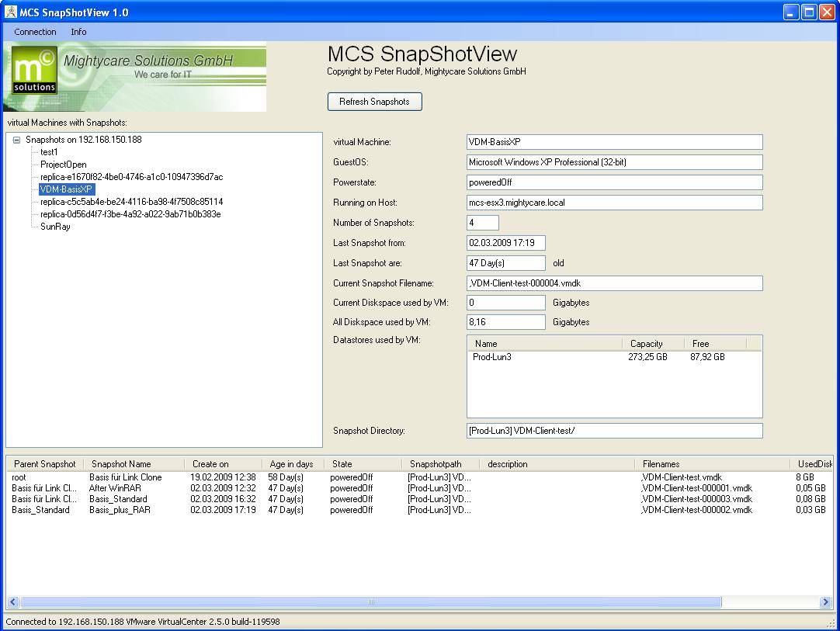Click the Mightycare Solutions logo banner

134,77
